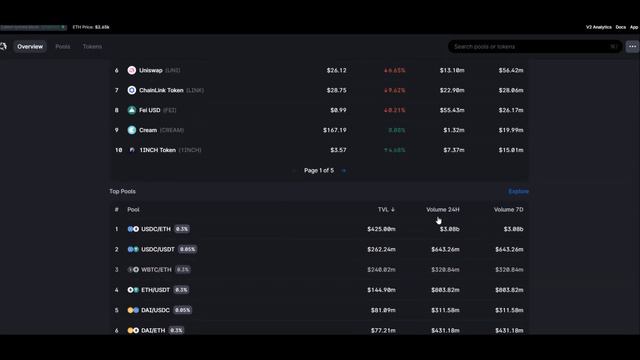Click the Cream token icon
The image size is (640, 360).
[131, 130]
